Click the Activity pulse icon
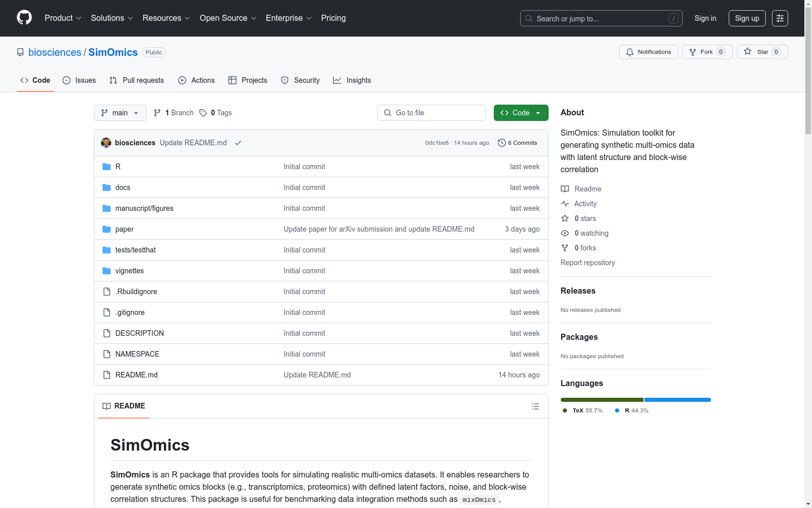812x508 pixels. point(565,204)
